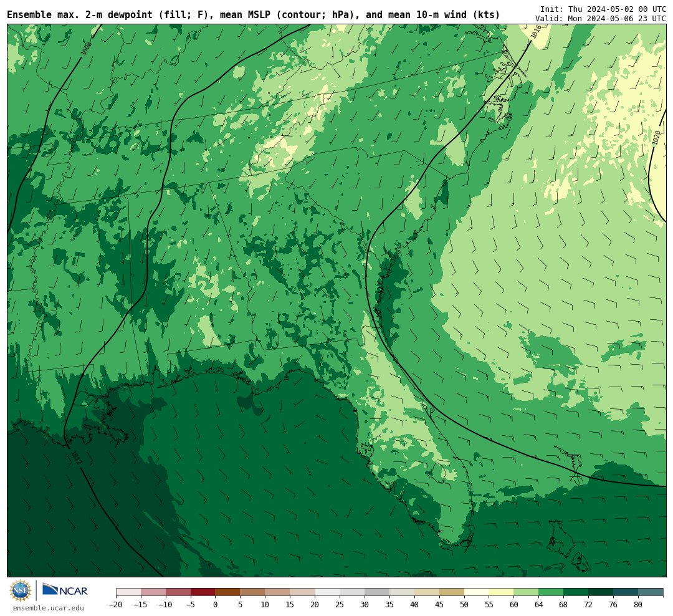Pick the 20 to 25 off-white colorbar swatch
Viewport: 673px width, 616px height.
328,592
